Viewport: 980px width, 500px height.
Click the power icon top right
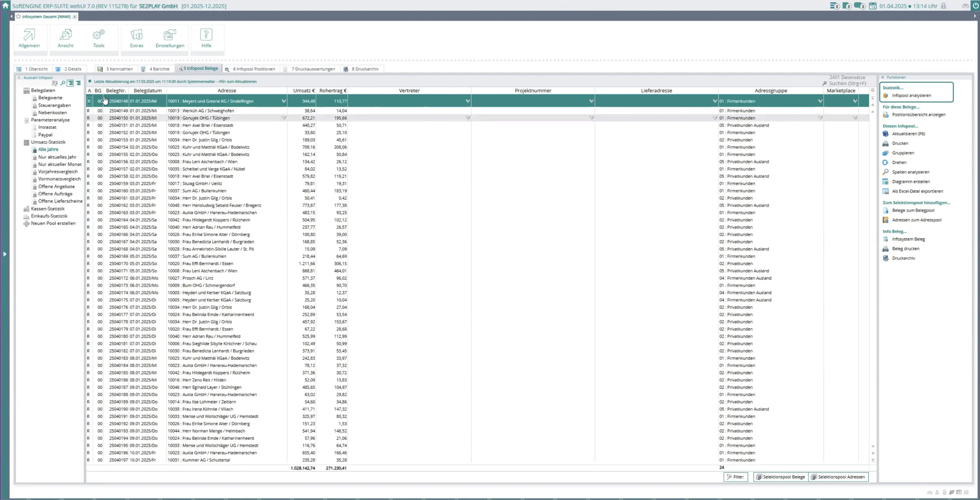point(975,6)
